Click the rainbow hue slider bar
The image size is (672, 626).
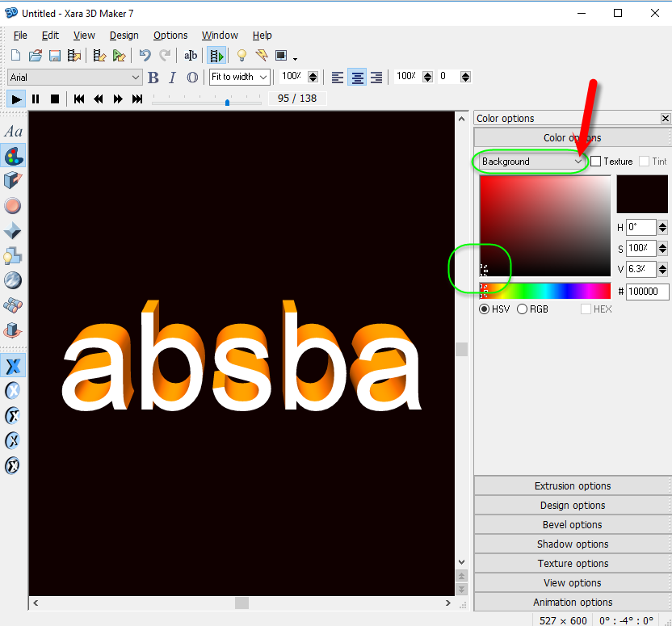[546, 291]
